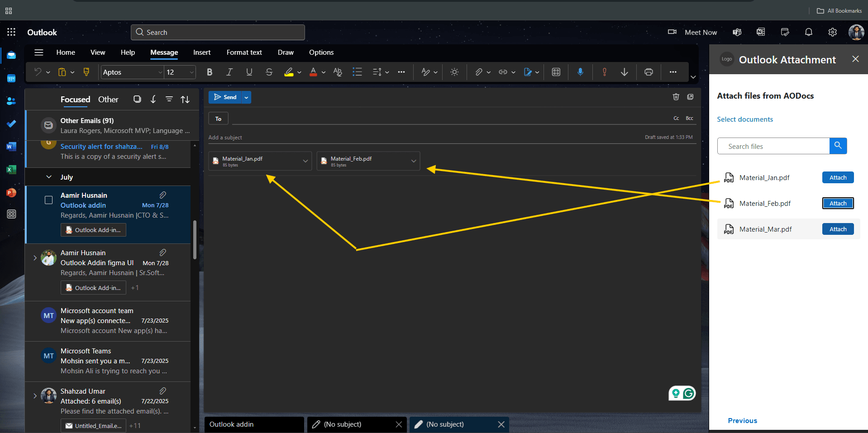Launch PowerPoint from the left rail
This screenshot has height=433, width=868.
tap(11, 193)
